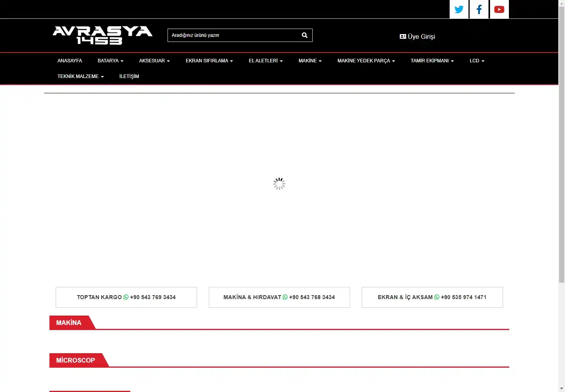Click the search magnifier icon
Viewport: 565px width, 392px height.
pyautogui.click(x=304, y=35)
